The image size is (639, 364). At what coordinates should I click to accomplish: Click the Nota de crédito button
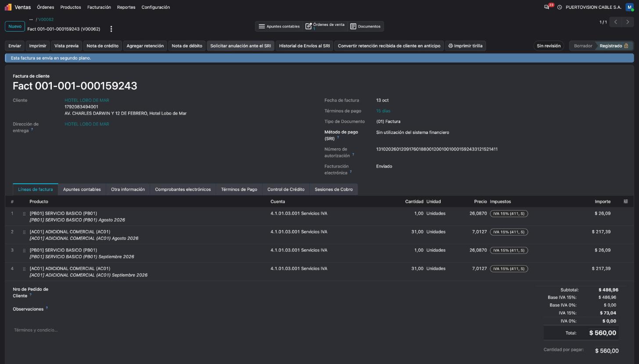pos(103,46)
